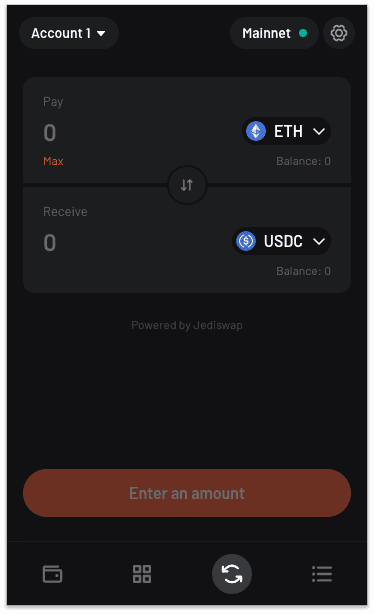Open the USDC token selector chevron
Screen dimensions: 374x614
(319, 241)
